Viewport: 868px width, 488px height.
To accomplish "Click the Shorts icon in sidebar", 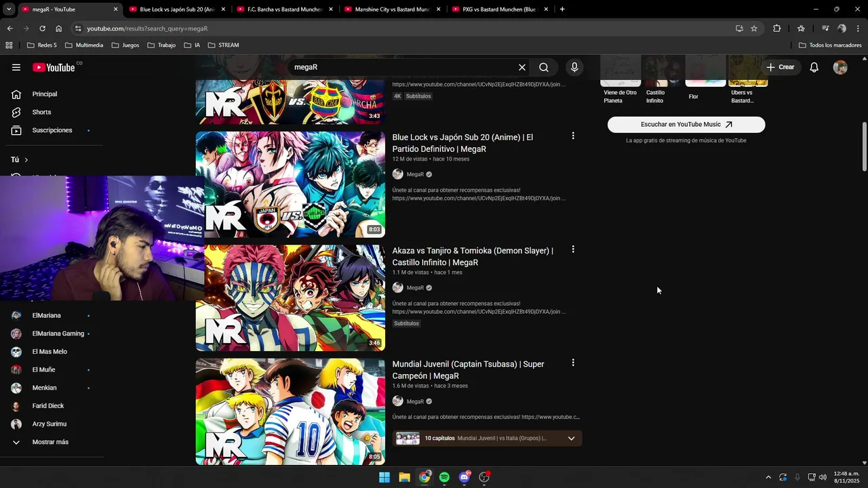I will click(x=16, y=112).
